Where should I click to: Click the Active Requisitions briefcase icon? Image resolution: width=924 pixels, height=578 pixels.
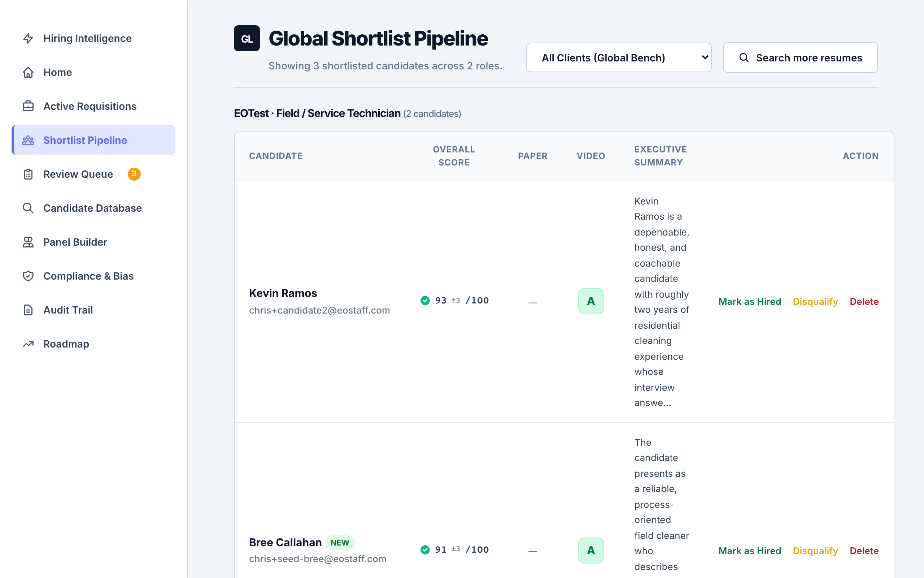point(28,106)
